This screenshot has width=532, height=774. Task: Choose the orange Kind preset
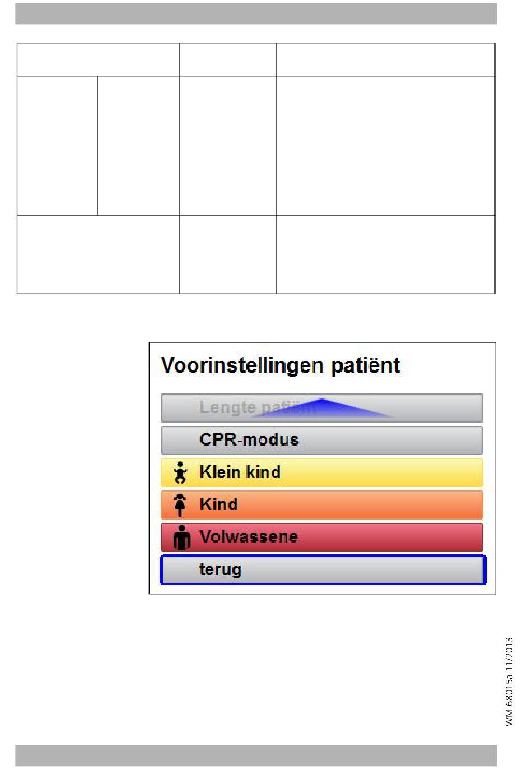(x=321, y=505)
